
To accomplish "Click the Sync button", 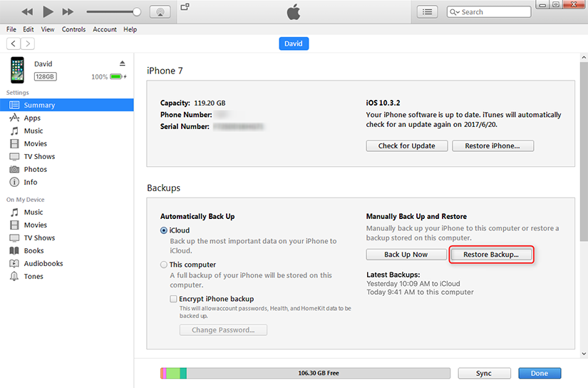I will point(484,373).
